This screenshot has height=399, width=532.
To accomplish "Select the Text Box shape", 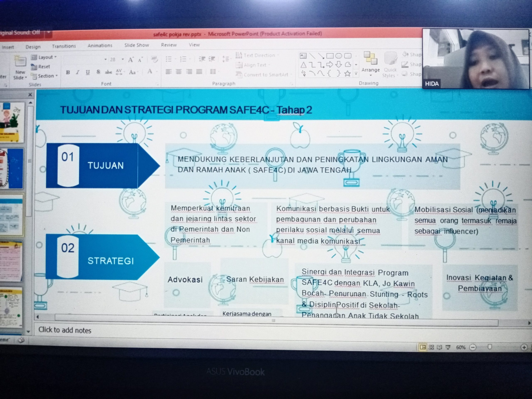I will click(303, 56).
